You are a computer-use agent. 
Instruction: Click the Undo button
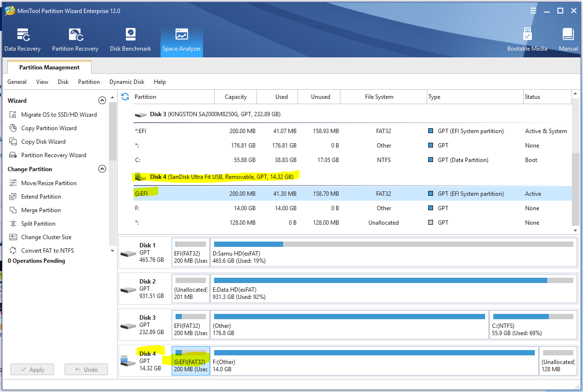click(86, 370)
